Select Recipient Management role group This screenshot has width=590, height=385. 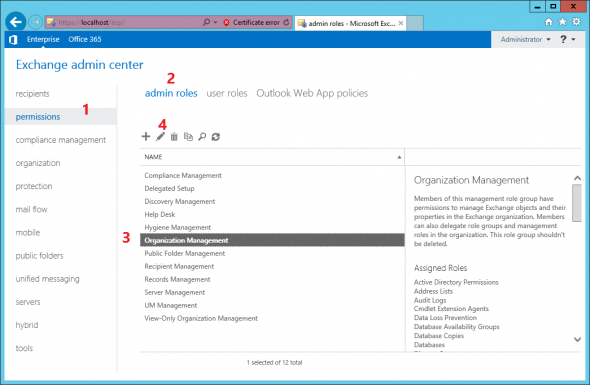[x=272, y=266]
